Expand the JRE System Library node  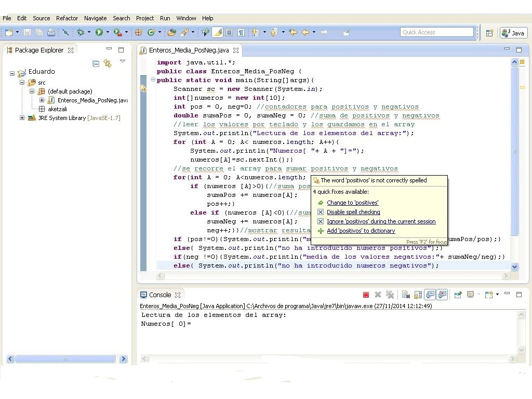click(x=22, y=118)
